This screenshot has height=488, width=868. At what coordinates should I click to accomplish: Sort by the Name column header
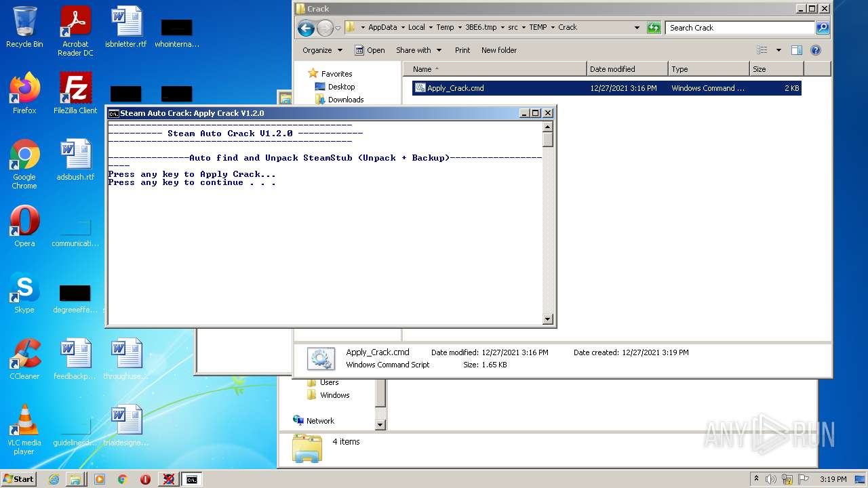pos(495,69)
